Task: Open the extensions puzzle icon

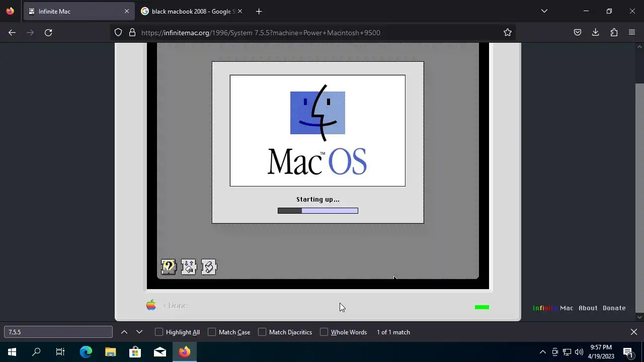Action: point(614,32)
